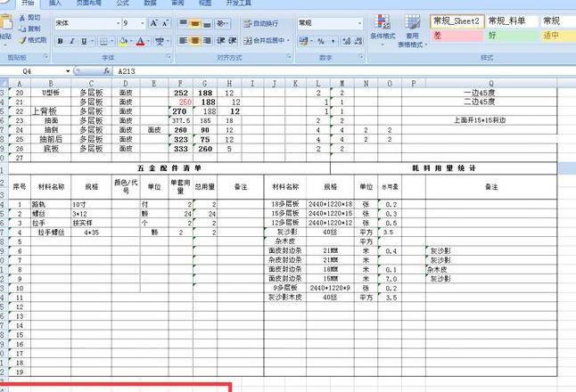This screenshot has width=576, height=392.
Task: Click the formula bar showing A213
Action: click(x=345, y=71)
